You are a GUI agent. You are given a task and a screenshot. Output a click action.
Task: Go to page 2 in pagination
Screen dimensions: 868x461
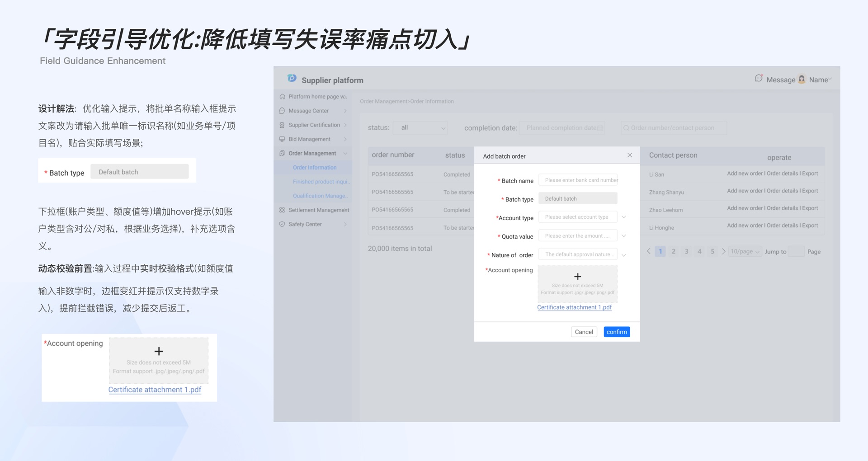[673, 251]
